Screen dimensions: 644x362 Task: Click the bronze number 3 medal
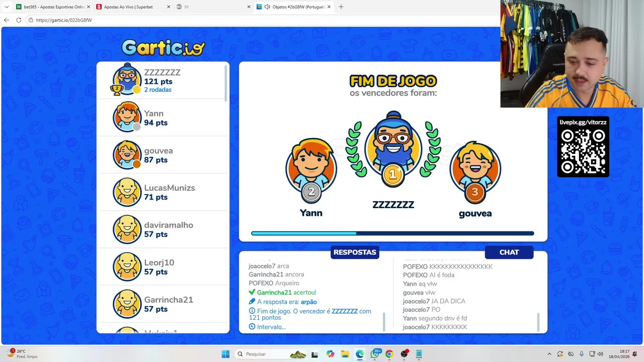pyautogui.click(x=474, y=192)
